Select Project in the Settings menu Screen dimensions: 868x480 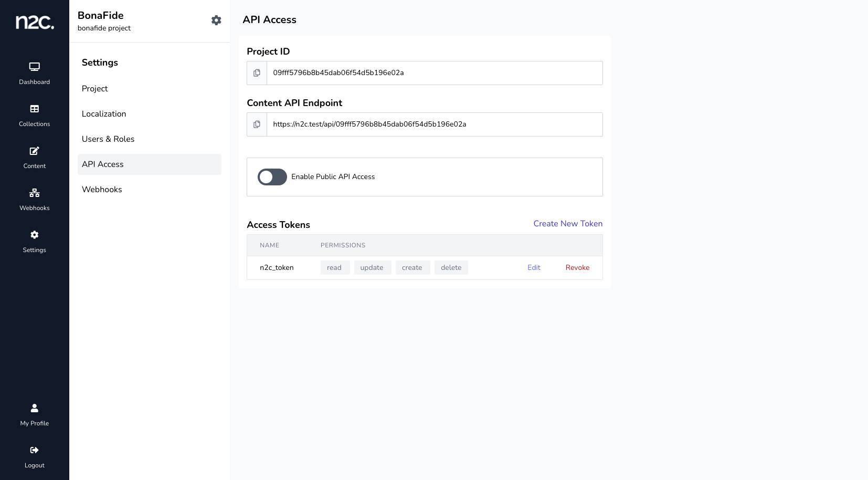95,89
